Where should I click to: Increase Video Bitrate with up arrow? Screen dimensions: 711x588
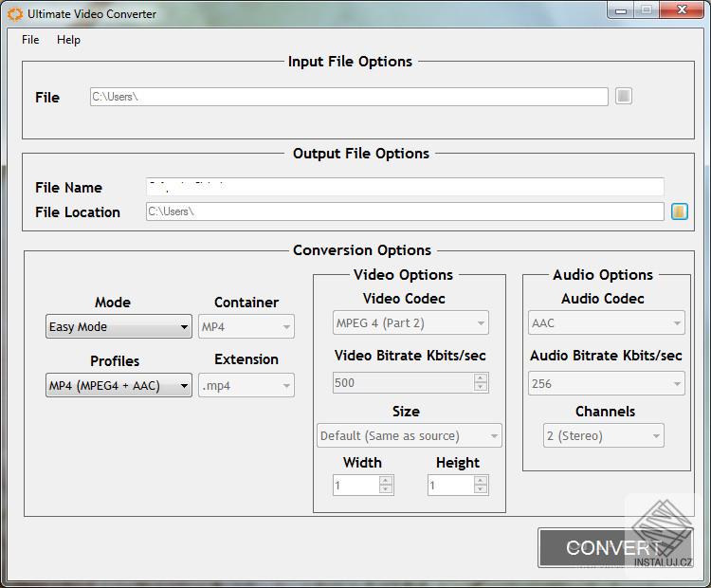[x=481, y=378]
